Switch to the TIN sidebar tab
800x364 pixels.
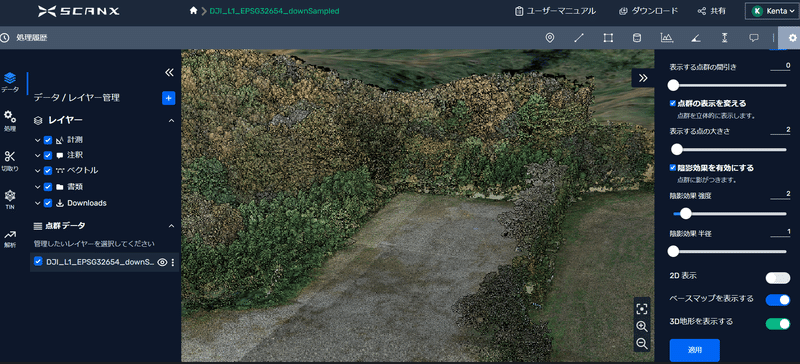(10, 200)
